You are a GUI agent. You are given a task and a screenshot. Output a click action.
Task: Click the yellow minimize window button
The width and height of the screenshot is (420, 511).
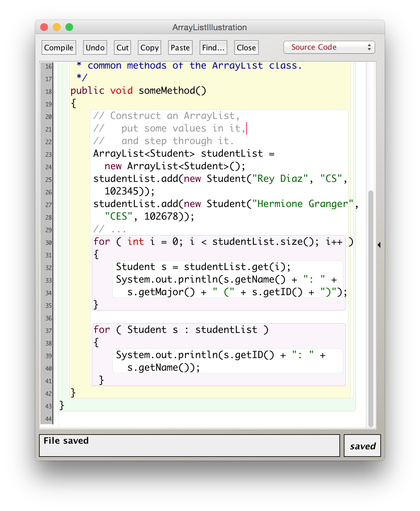point(57,27)
